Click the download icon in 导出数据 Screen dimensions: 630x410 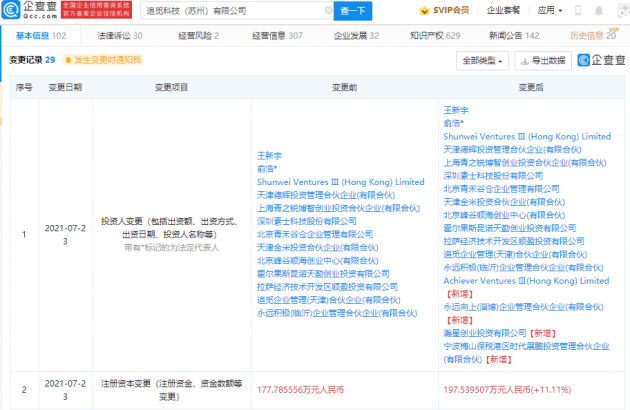[524, 61]
